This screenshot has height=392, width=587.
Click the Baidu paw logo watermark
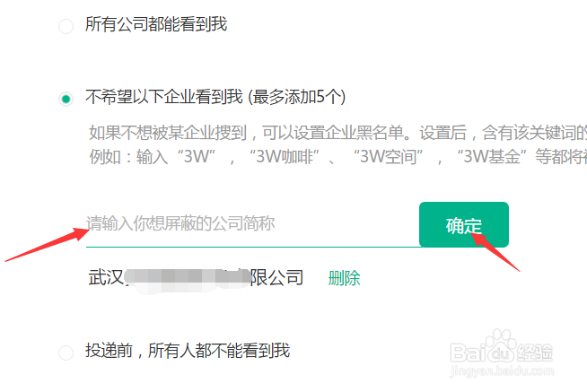(x=501, y=344)
